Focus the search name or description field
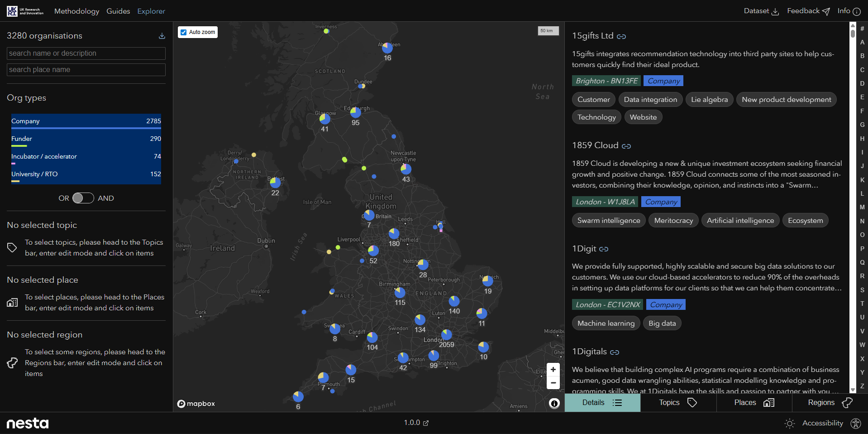This screenshot has width=868, height=434. 86,53
